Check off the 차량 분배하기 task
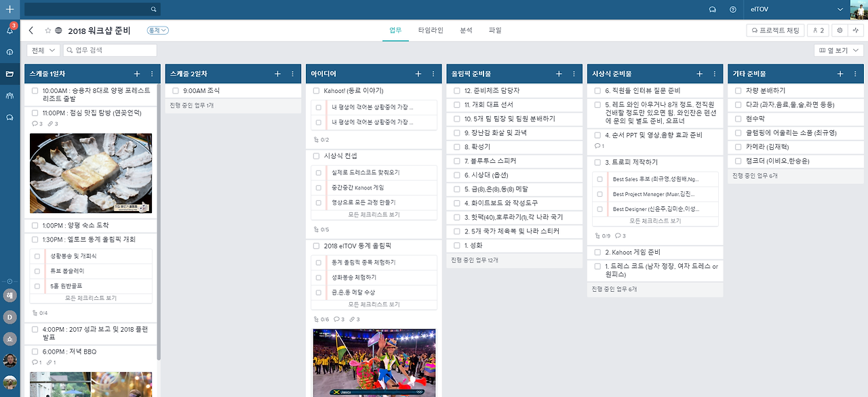This screenshot has width=868, height=397. [x=738, y=90]
